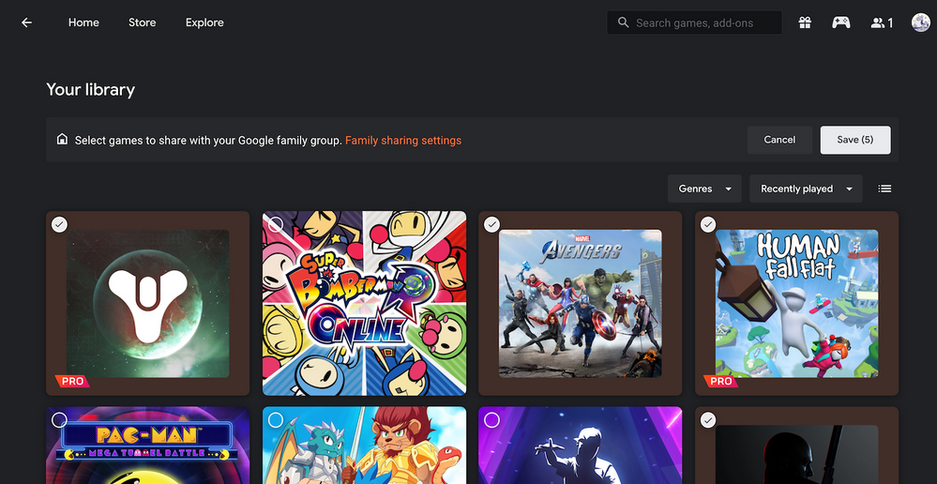937x484 pixels.
Task: Click the family home icon
Action: tap(62, 140)
